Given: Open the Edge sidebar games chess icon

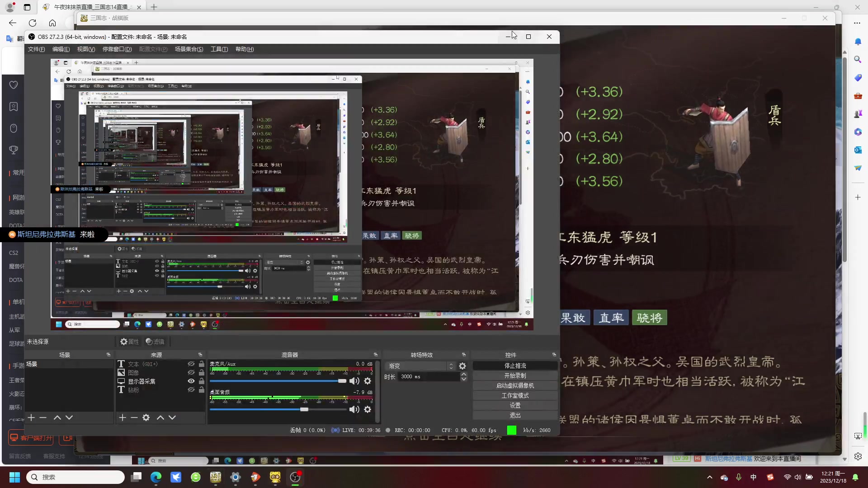Looking at the screenshot, I should tap(858, 114).
